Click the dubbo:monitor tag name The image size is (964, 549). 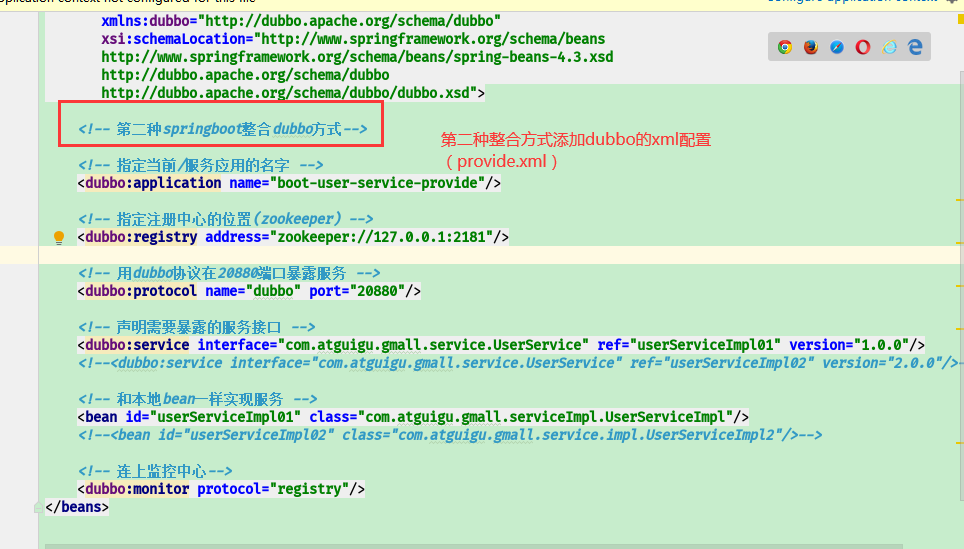point(137,489)
